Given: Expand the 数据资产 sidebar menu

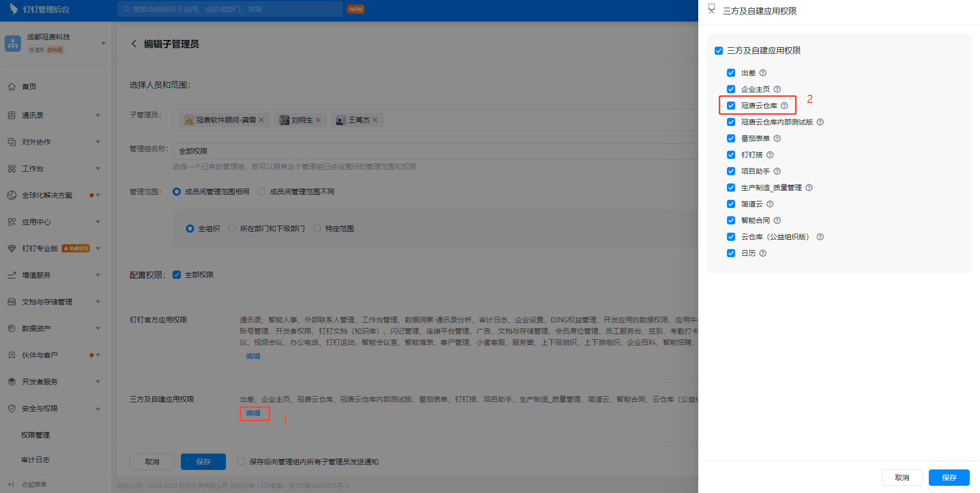Looking at the screenshot, I should point(98,328).
